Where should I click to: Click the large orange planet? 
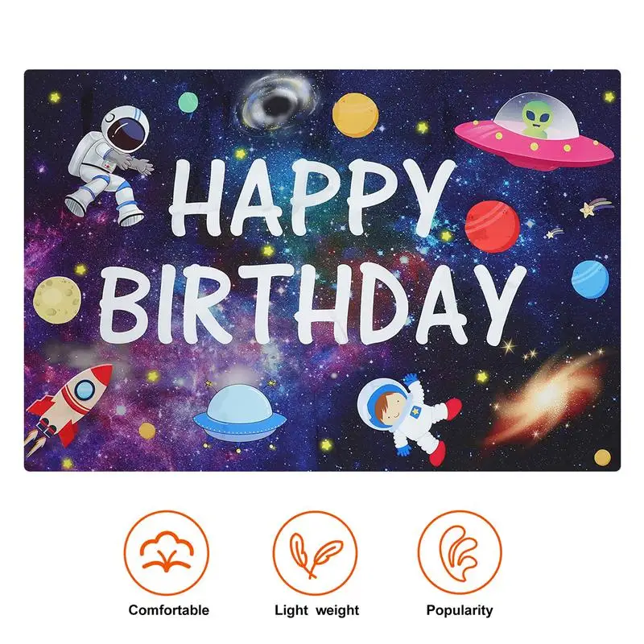355,115
